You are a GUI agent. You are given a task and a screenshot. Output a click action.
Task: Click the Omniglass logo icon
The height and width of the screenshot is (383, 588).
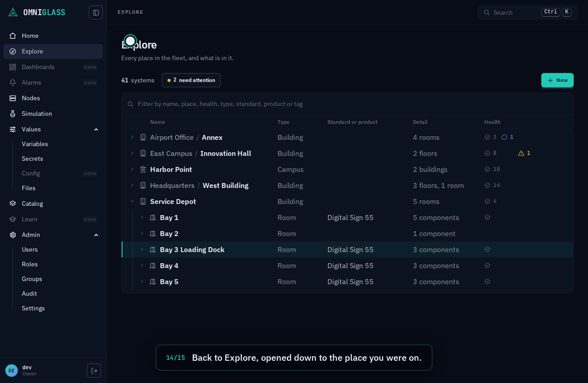point(13,12)
